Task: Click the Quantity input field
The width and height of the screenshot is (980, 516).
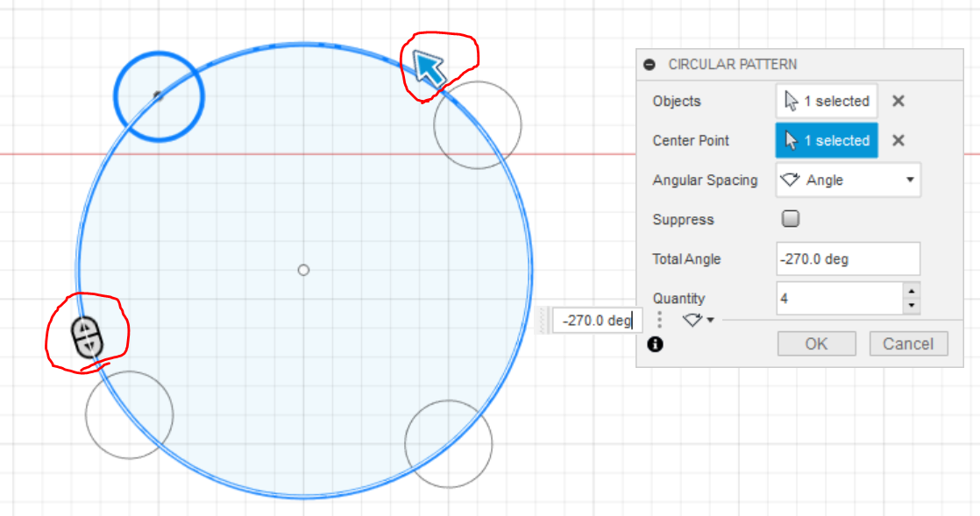Action: coord(840,299)
